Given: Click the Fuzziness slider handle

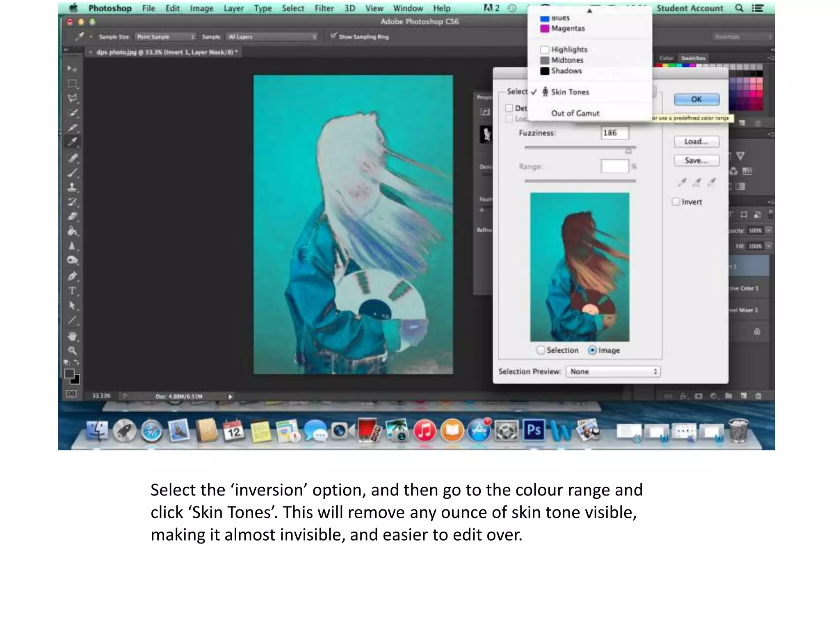Looking at the screenshot, I should (x=628, y=151).
